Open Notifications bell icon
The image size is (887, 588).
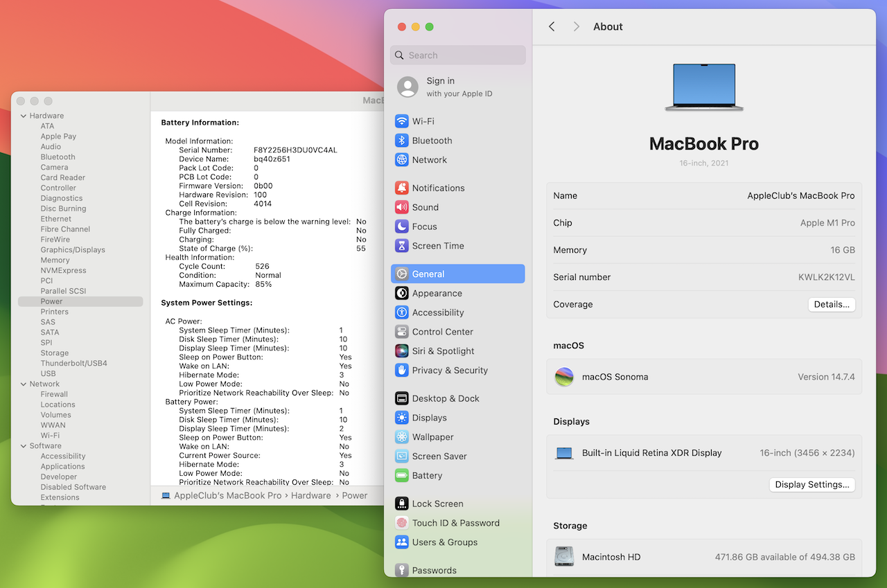(x=402, y=188)
